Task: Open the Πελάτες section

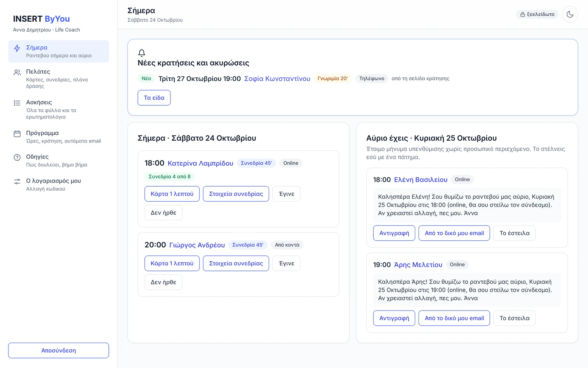Action: [x=58, y=79]
